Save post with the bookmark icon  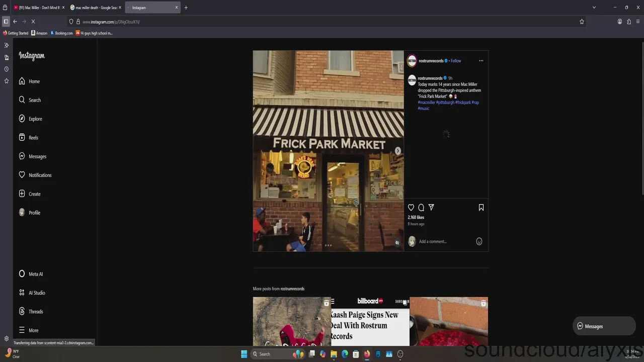[x=481, y=208]
